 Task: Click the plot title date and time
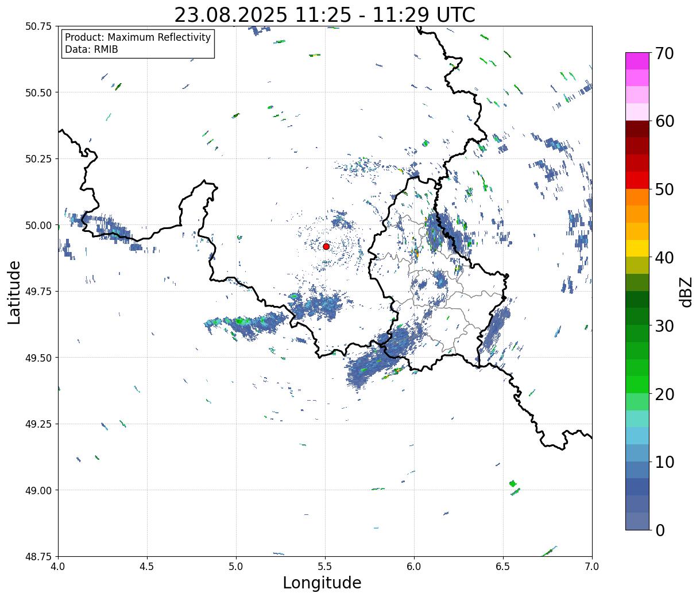(x=324, y=14)
